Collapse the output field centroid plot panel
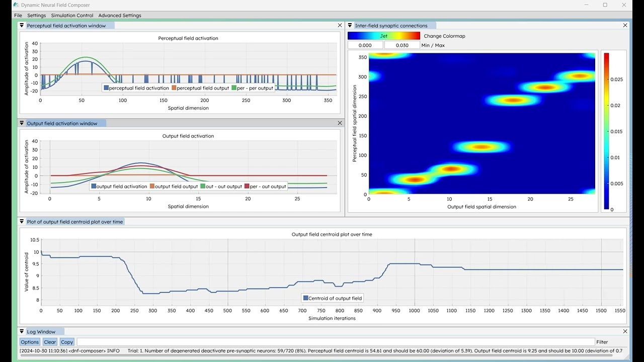 tap(22, 221)
